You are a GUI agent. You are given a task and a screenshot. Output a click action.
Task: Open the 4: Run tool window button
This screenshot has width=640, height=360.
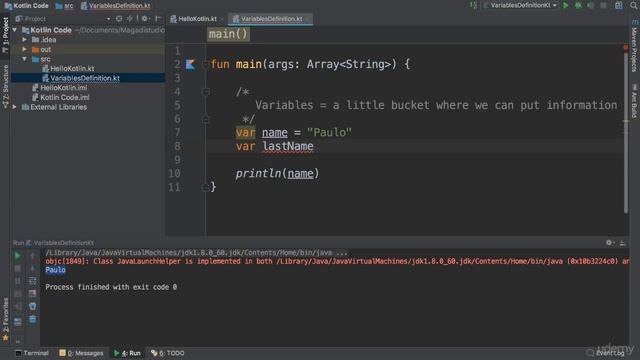[127, 353]
